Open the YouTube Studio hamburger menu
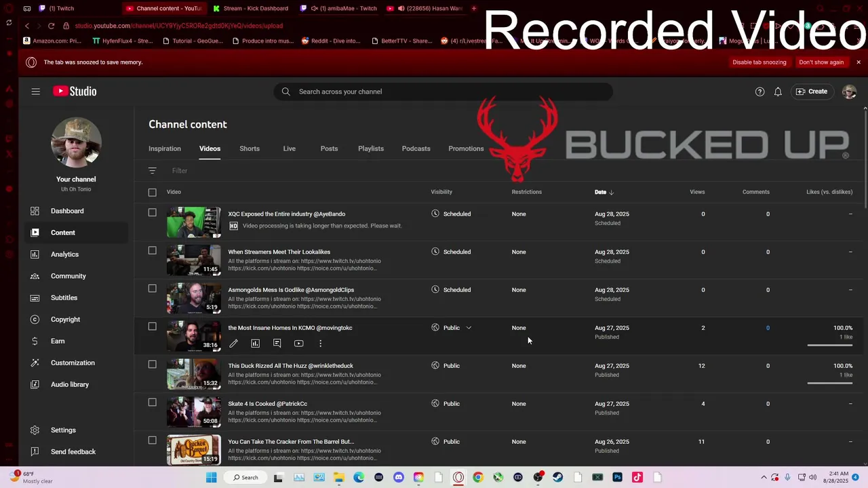The width and height of the screenshot is (868, 488). click(x=35, y=91)
